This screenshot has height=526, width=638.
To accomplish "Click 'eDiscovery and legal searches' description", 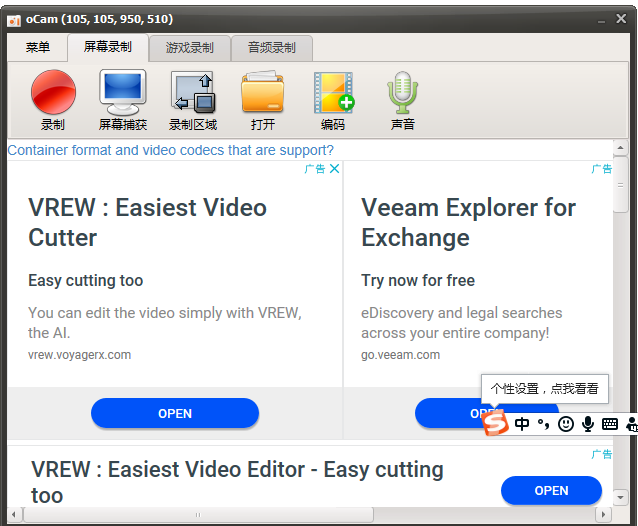I will tap(461, 323).
